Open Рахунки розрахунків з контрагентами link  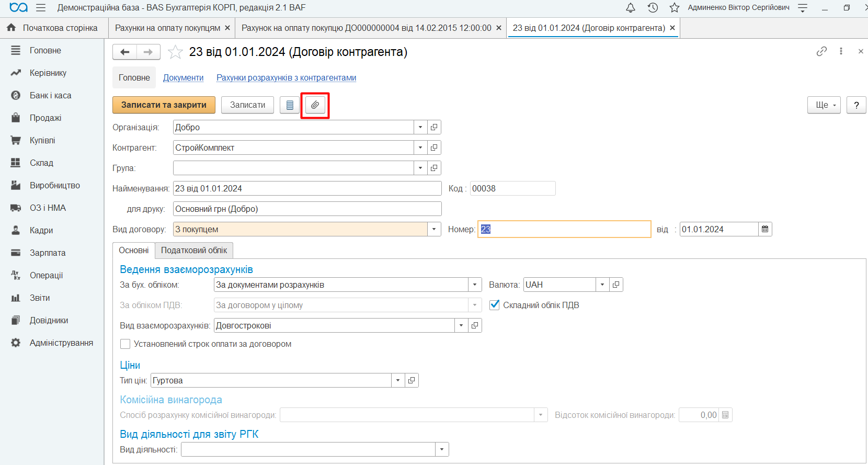[286, 77]
